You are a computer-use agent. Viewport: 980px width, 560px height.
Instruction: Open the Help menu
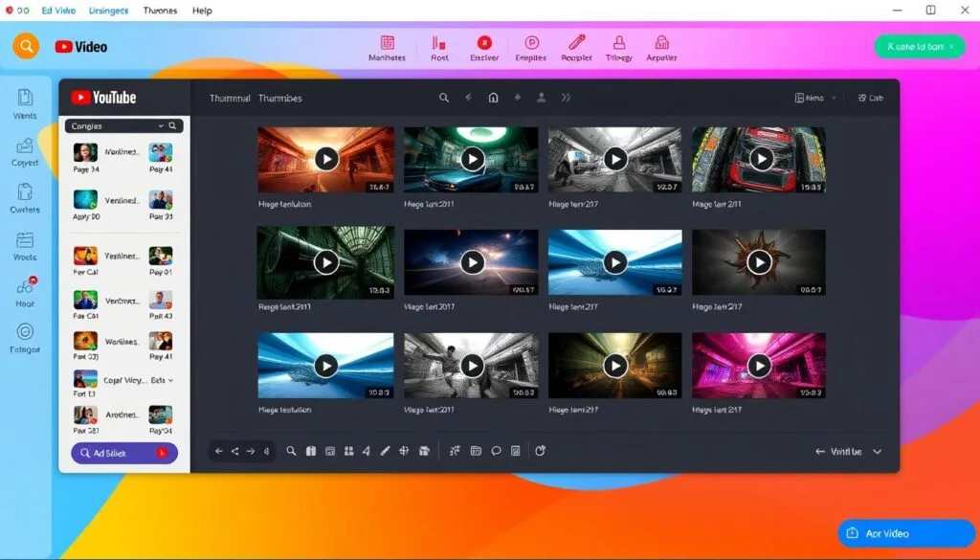pyautogui.click(x=202, y=11)
